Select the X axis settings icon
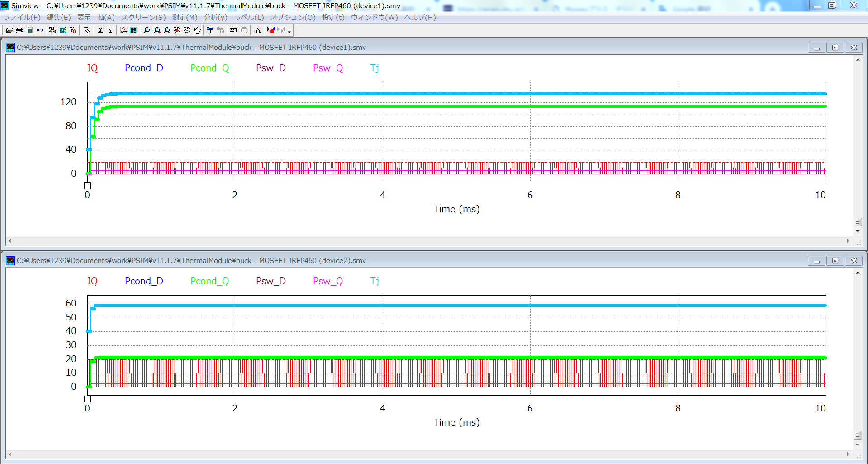This screenshot has width=868, height=464. pos(100,30)
